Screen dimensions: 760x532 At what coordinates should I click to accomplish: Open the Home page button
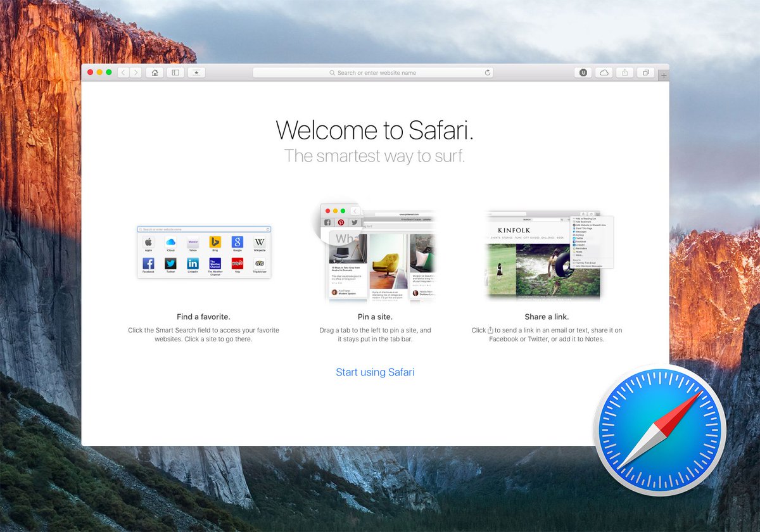coord(155,73)
